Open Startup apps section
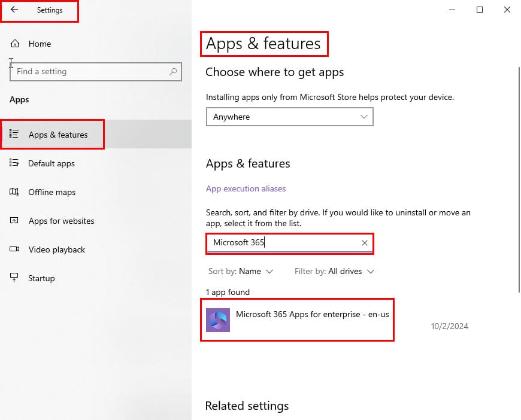 tap(96, 278)
